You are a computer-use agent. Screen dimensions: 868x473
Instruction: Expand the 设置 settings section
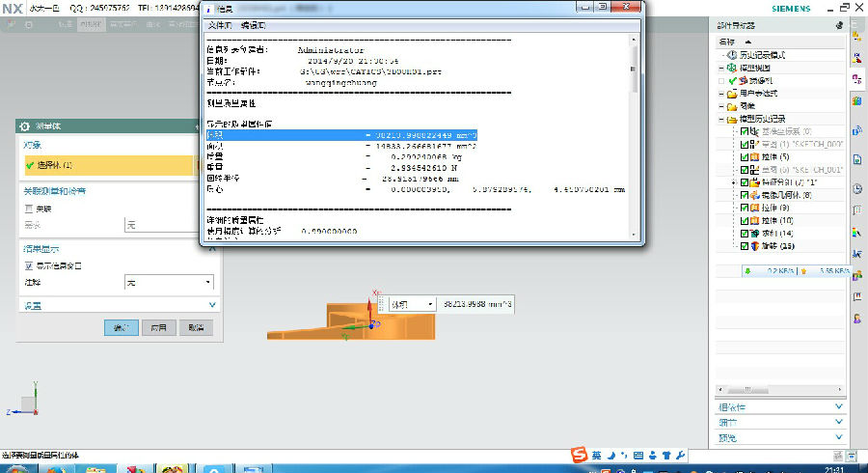(x=211, y=305)
